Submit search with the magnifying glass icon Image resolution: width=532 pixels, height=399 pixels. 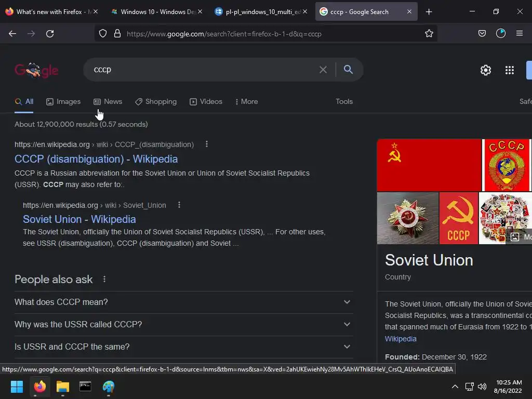[348, 70]
